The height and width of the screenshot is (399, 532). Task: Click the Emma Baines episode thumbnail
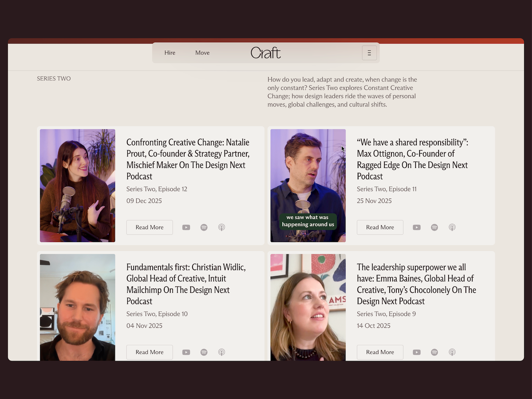click(x=308, y=308)
